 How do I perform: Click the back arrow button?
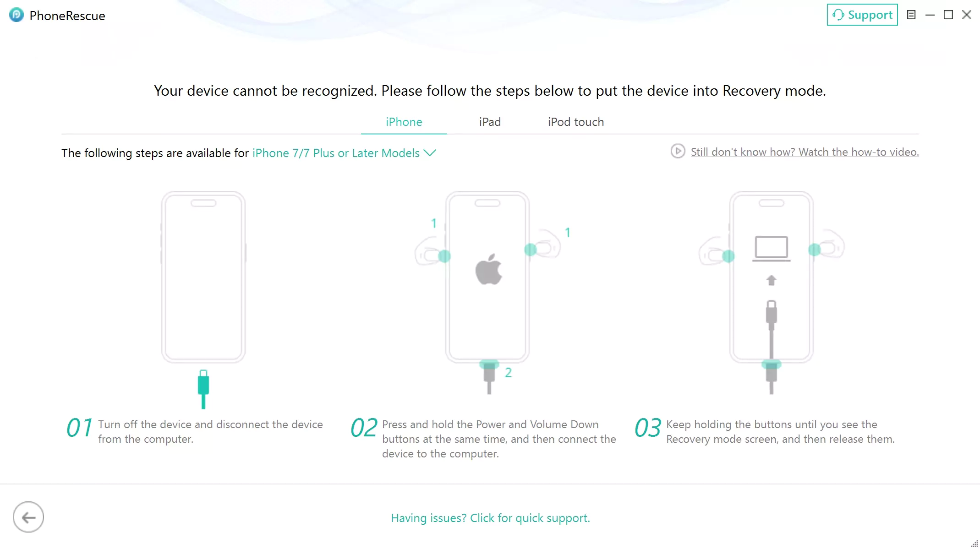(x=28, y=517)
